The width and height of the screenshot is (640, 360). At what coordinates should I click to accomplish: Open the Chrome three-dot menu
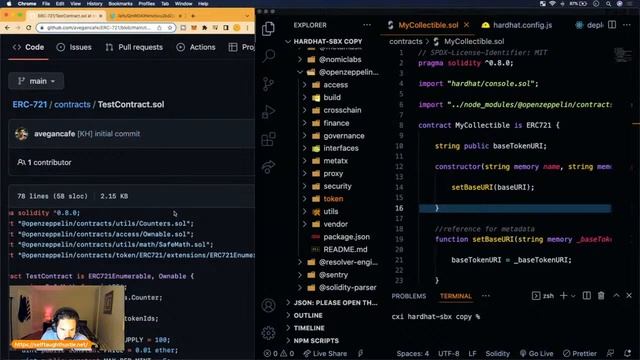click(247, 27)
